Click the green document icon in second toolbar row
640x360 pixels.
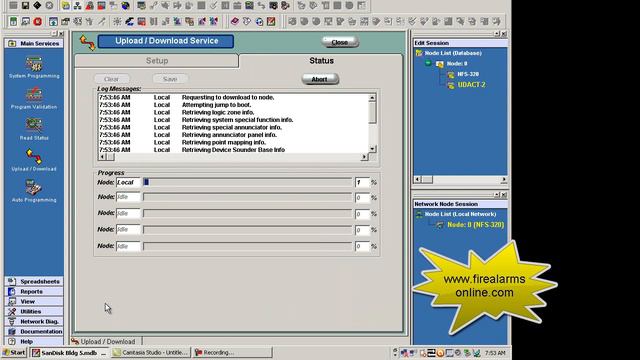pos(13,21)
